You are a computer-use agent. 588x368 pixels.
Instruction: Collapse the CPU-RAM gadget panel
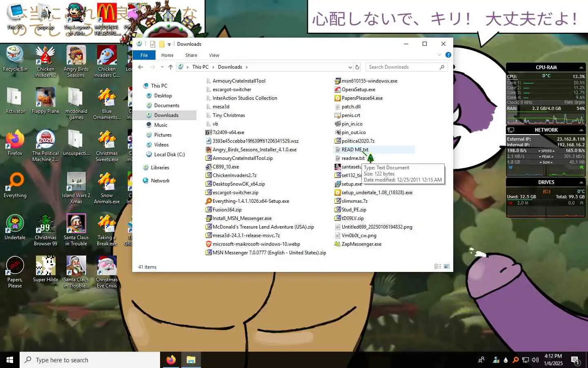point(581,67)
